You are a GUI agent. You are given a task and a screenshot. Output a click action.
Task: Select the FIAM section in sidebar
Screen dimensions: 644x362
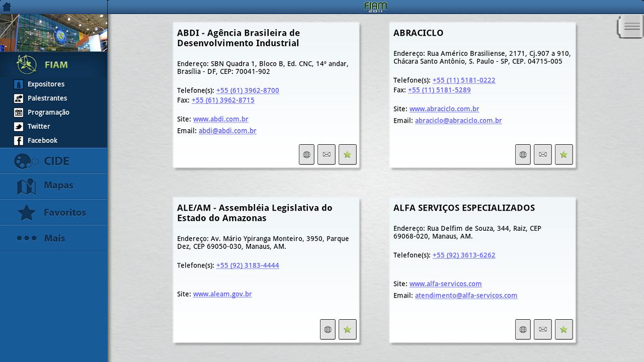[x=54, y=64]
